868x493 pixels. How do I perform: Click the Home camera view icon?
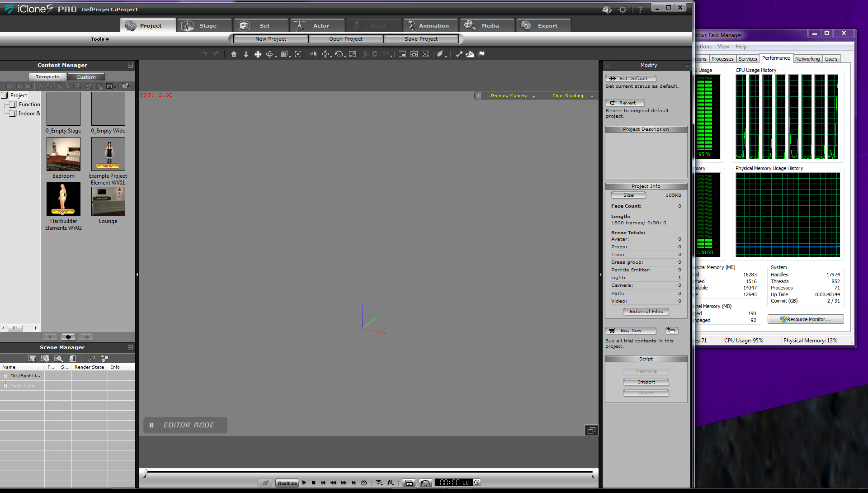click(234, 54)
